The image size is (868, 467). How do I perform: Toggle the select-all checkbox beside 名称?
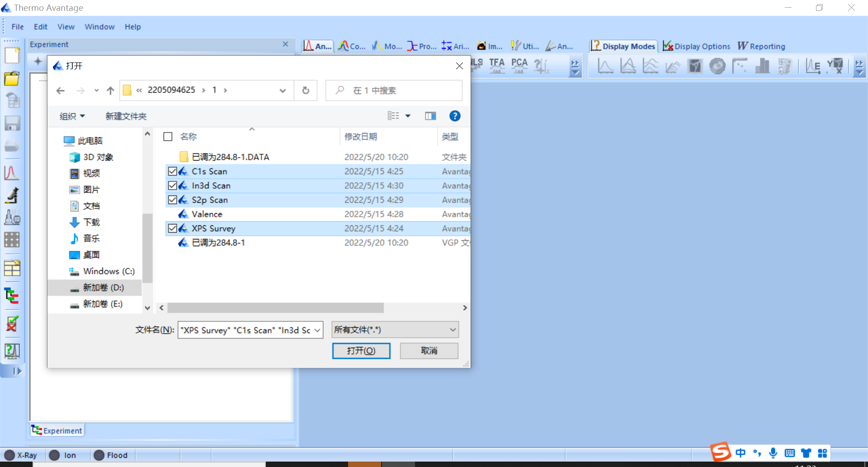click(168, 137)
